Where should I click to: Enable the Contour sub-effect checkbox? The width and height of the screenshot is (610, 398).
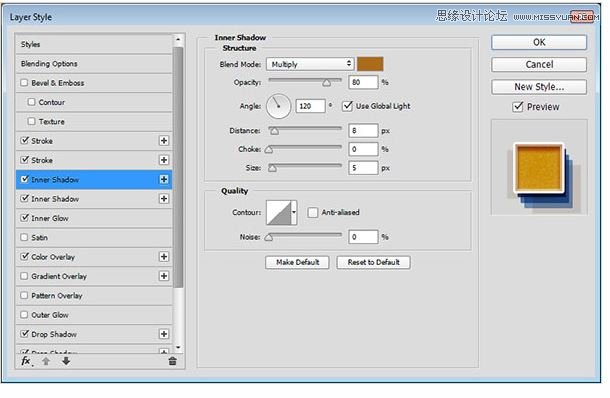32,102
